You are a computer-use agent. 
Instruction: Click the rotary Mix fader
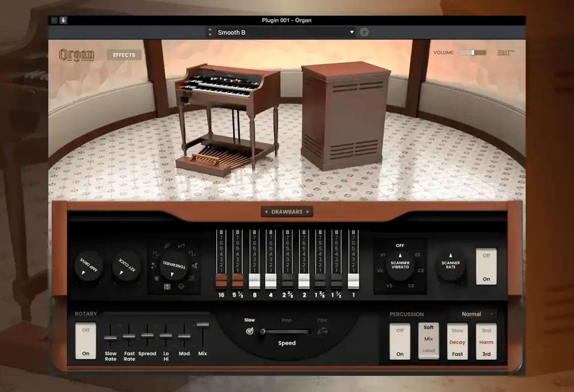[203, 325]
